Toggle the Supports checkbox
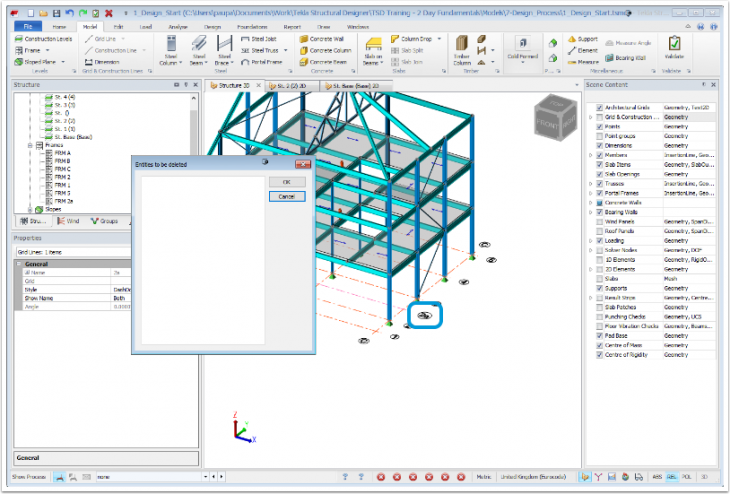 tap(600, 288)
